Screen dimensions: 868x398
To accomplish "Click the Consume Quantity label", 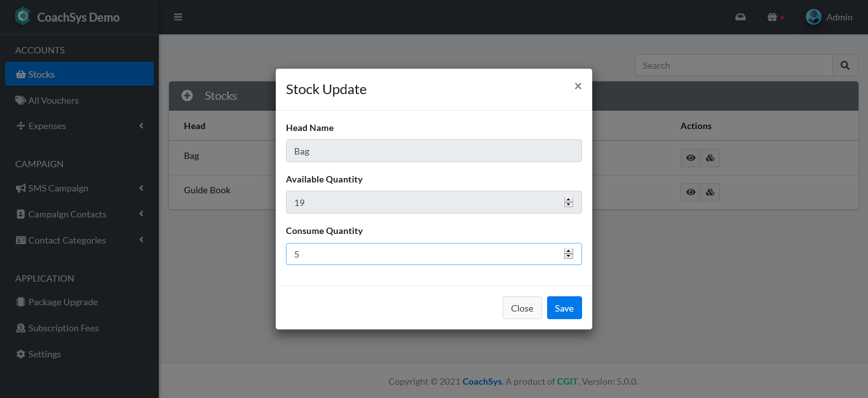I will click(324, 231).
